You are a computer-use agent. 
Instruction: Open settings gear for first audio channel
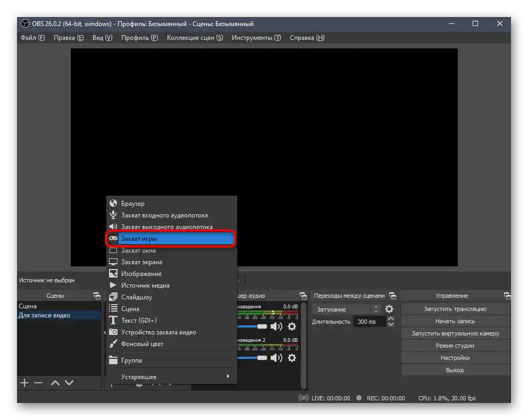pyautogui.click(x=292, y=326)
